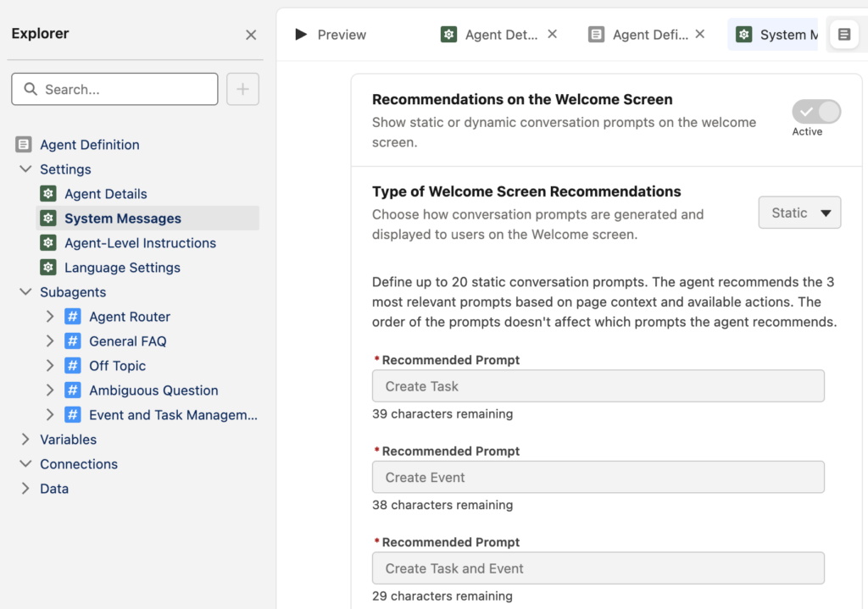This screenshot has height=609, width=868.
Task: Click the hash icon beside Agent Router
Action: [73, 317]
